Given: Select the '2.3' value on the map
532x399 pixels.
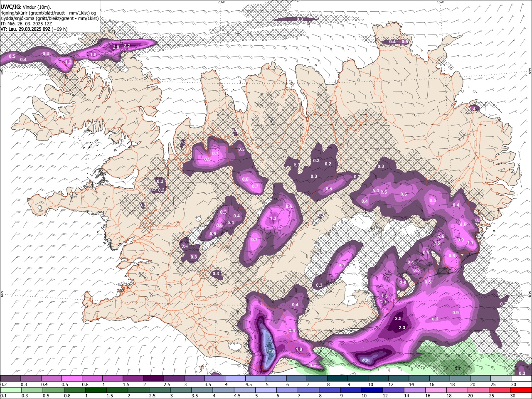Looking at the screenshot, I should [x=402, y=328].
